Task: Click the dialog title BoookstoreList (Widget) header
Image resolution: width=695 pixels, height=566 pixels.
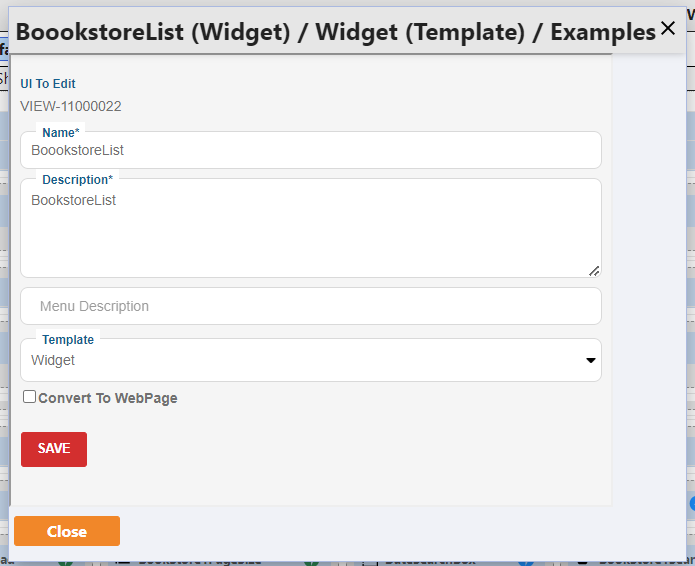Action: pos(335,32)
